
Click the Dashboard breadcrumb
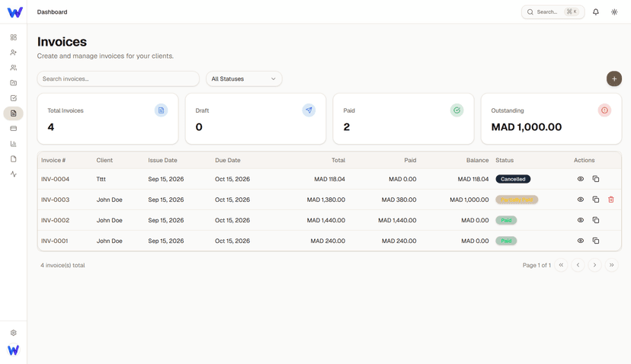pos(53,12)
